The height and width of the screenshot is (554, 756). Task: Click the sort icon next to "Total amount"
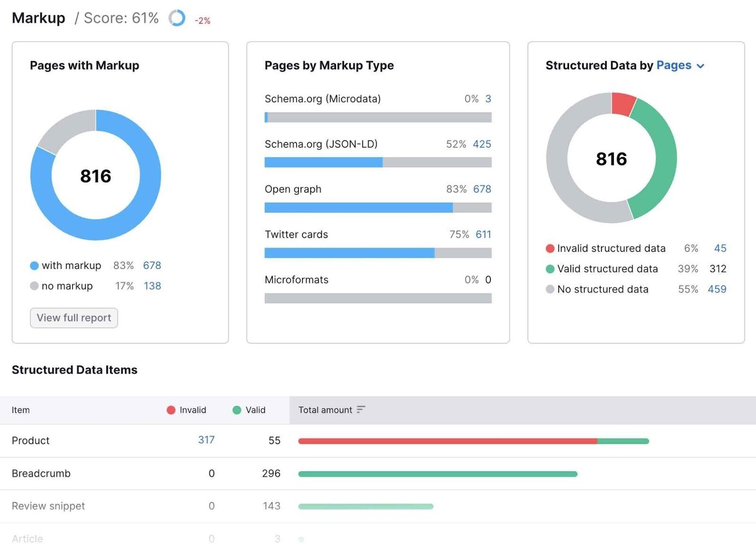(361, 410)
